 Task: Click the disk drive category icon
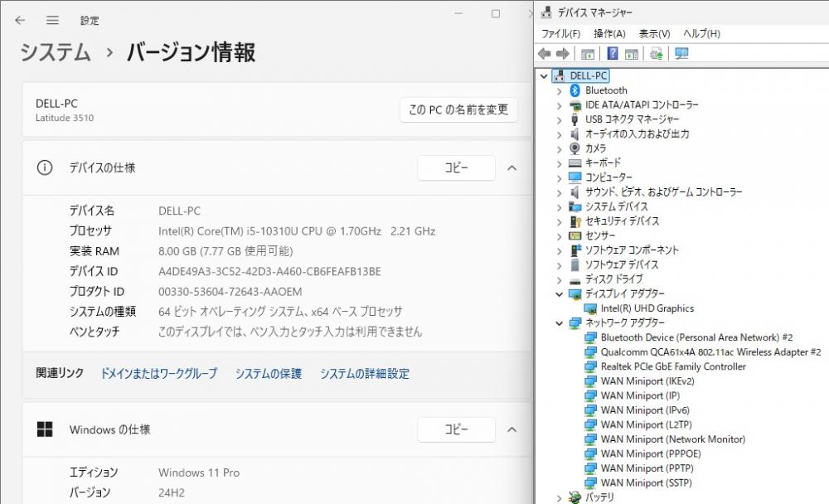574,279
